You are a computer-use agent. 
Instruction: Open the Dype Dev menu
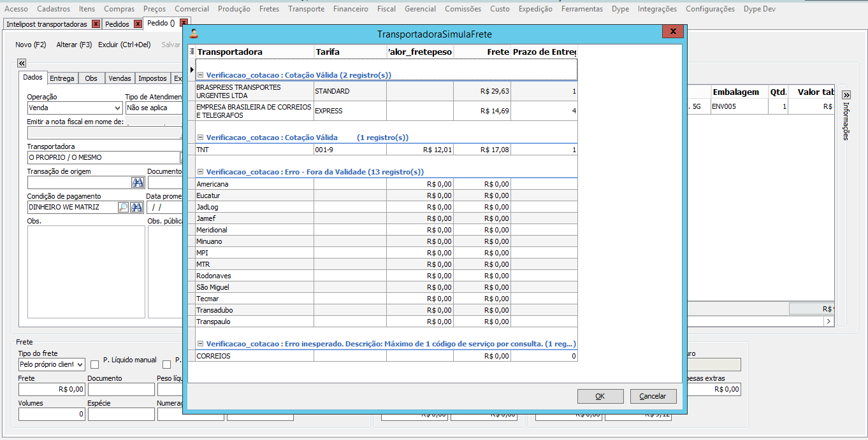click(x=760, y=9)
